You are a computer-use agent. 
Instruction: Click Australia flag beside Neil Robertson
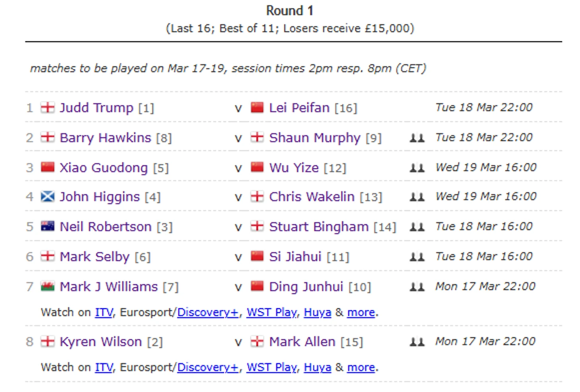click(x=48, y=226)
